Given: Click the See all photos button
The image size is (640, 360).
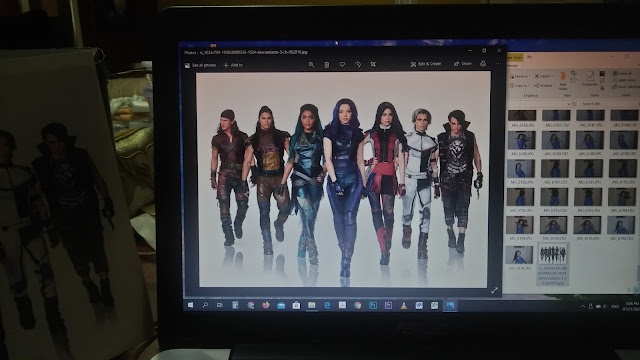Looking at the screenshot, I should coord(200,65).
